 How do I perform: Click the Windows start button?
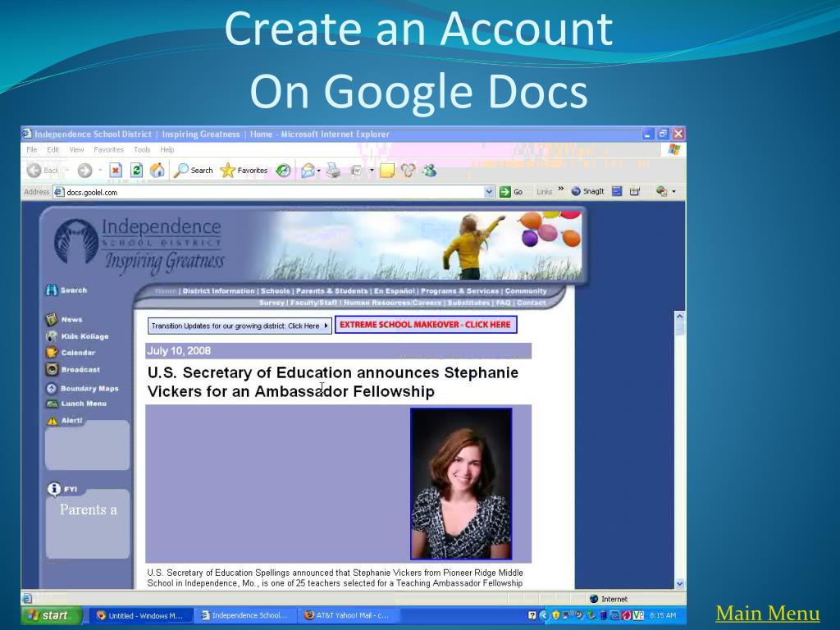coord(52,615)
